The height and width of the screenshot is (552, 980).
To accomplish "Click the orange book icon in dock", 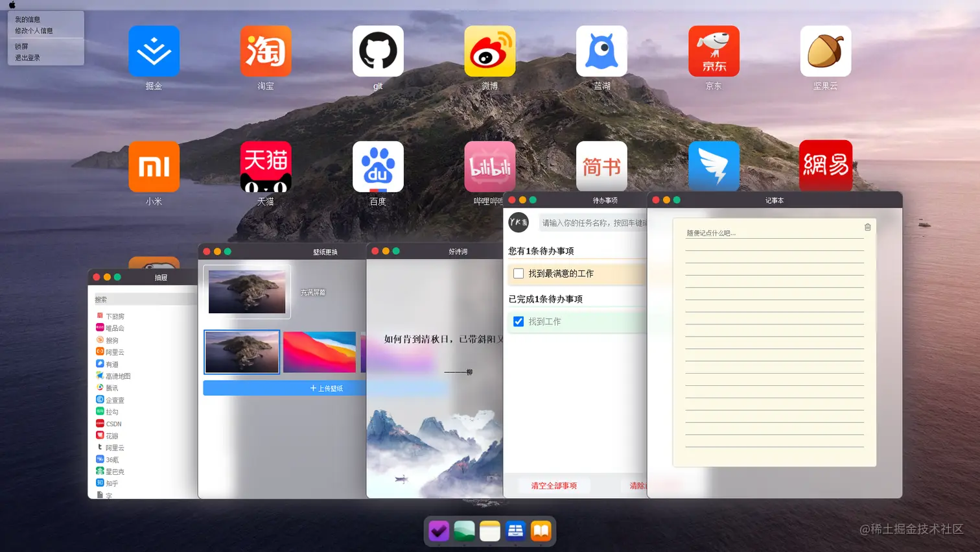I will click(541, 531).
